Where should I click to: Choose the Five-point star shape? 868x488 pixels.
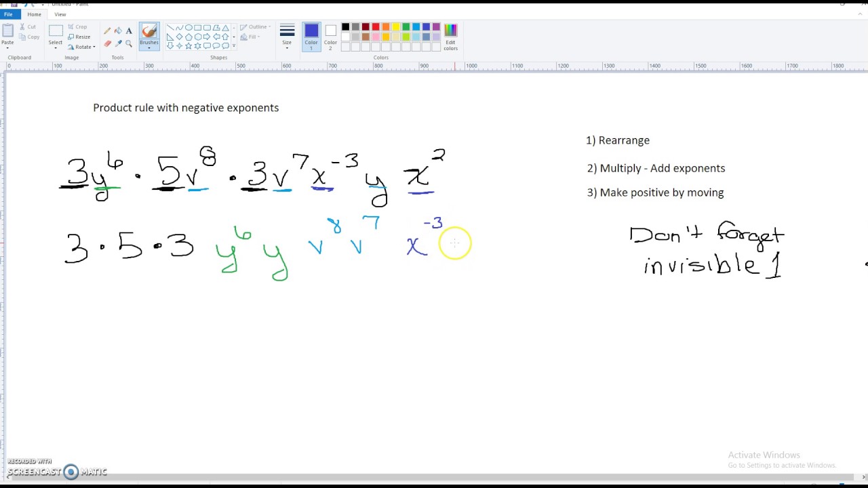(189, 45)
